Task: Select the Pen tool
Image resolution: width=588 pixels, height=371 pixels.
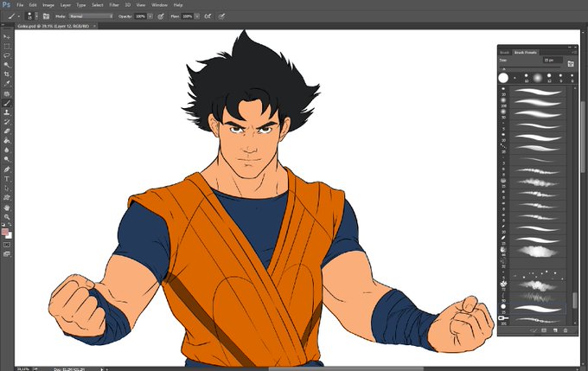Action: point(7,170)
